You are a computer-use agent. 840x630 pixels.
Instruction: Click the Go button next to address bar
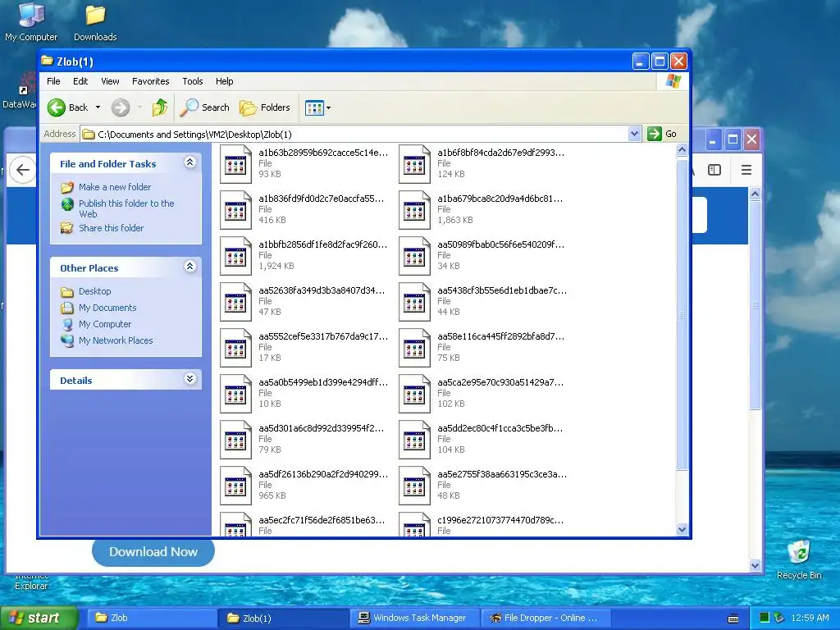click(662, 134)
